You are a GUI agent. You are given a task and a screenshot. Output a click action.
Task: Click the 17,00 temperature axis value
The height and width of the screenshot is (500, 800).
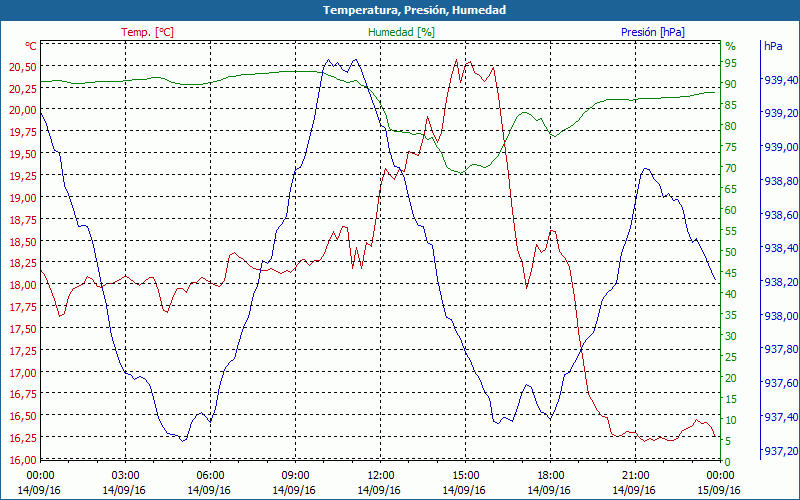coord(23,373)
